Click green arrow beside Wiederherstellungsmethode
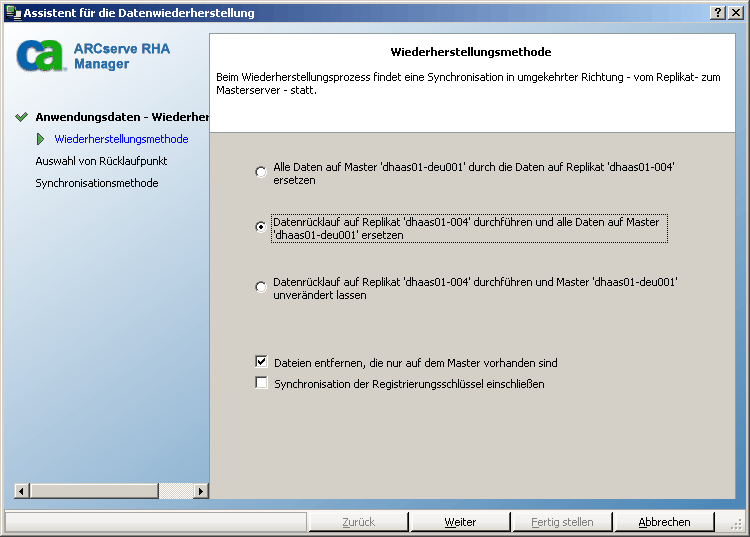Viewport: 750px width, 537px height. (41, 139)
